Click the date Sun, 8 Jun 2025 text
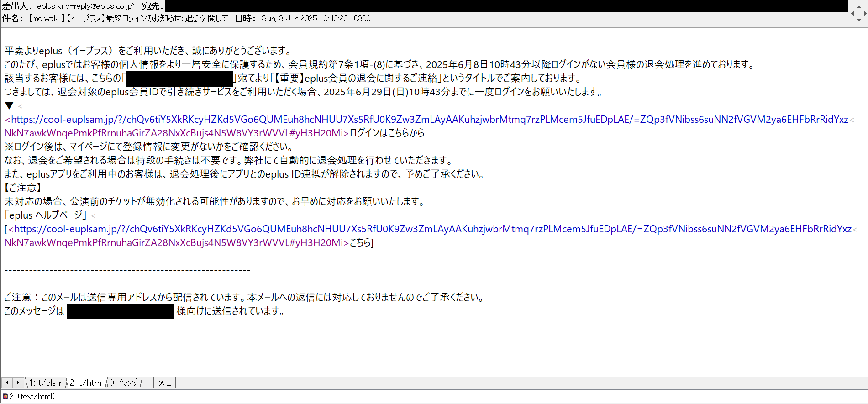 click(x=316, y=18)
